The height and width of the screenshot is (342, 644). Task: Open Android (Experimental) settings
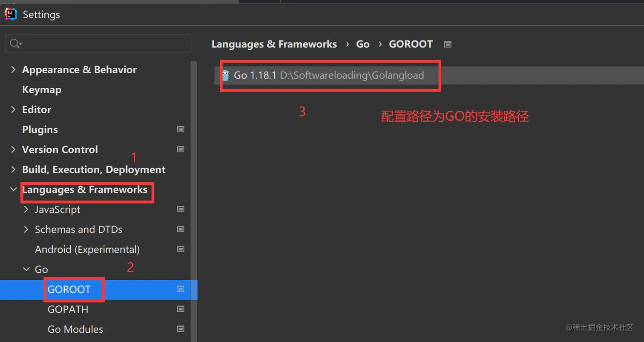[x=87, y=250]
